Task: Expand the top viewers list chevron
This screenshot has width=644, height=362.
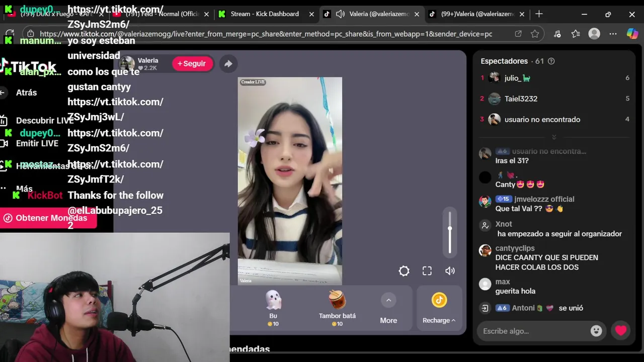Action: pos(554,137)
